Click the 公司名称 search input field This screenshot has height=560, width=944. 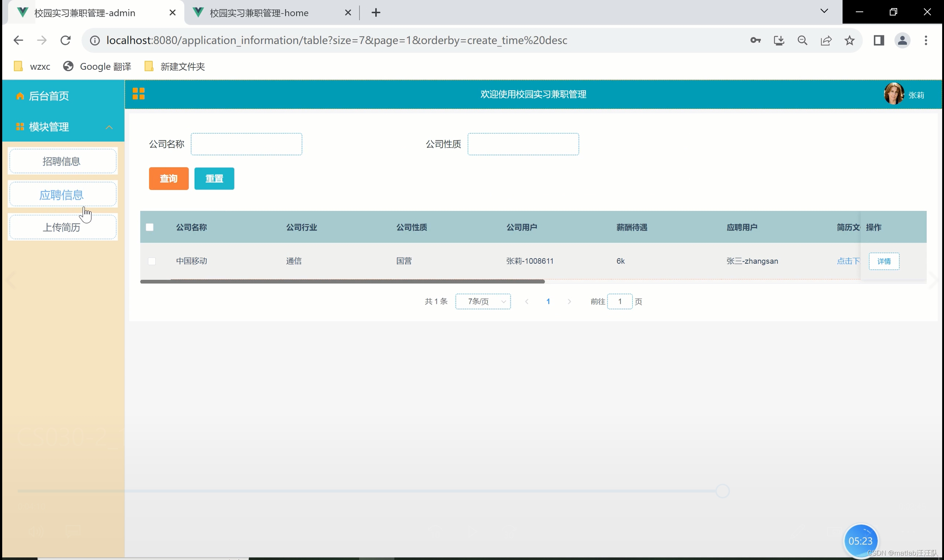(246, 144)
